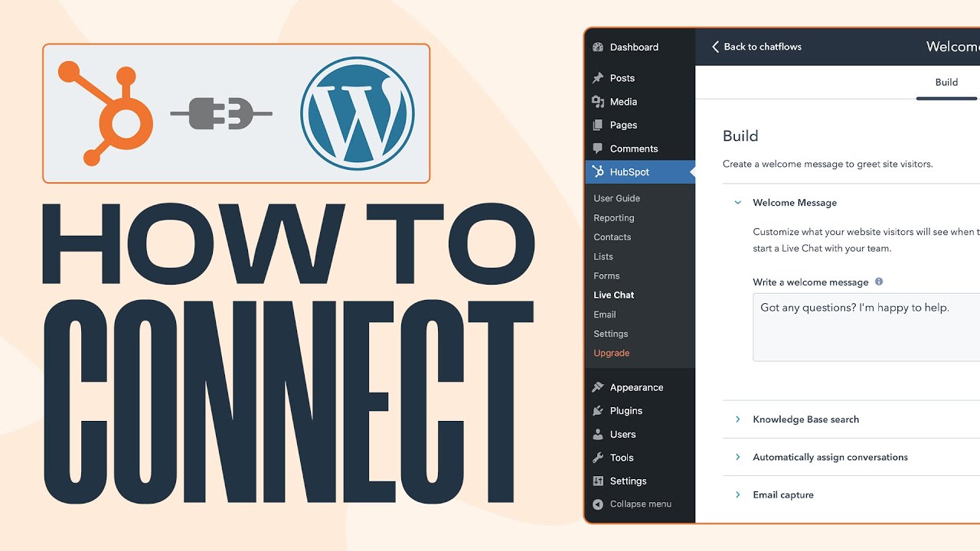Open HubSpot Lists submenu link
Screen dimensions: 980x551
click(x=603, y=256)
